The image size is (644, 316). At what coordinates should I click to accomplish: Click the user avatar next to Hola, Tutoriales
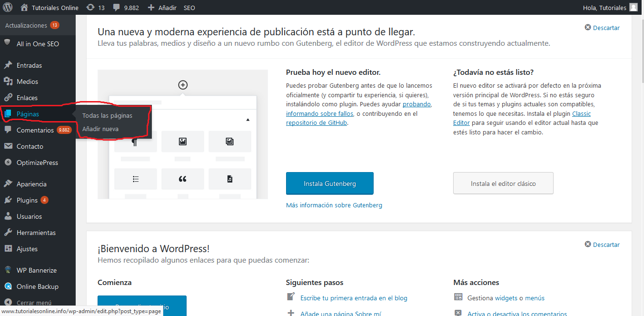click(634, 8)
